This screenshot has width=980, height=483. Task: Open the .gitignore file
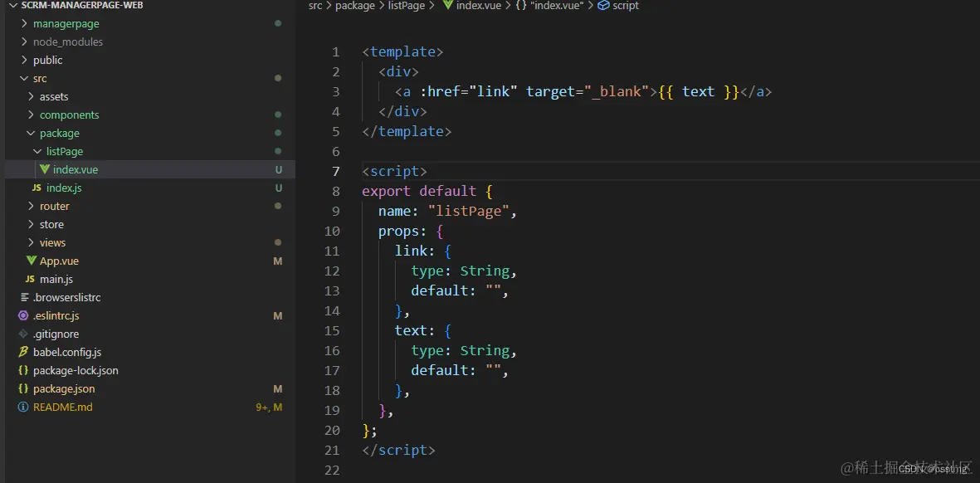tap(150, 334)
